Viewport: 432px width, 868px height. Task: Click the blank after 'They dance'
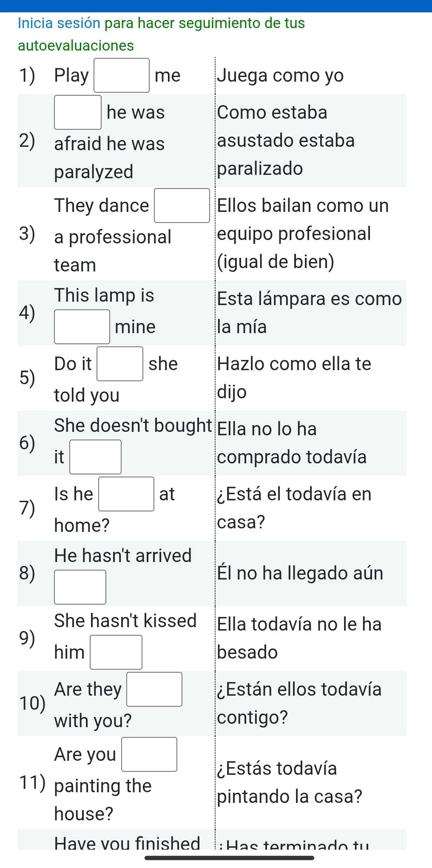[x=182, y=206]
